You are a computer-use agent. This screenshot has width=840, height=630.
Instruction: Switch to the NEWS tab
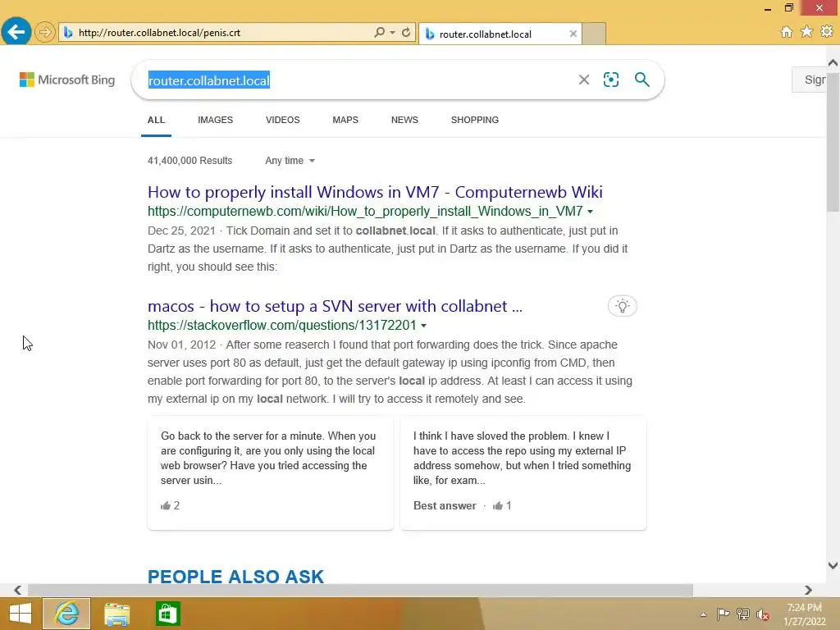(404, 120)
